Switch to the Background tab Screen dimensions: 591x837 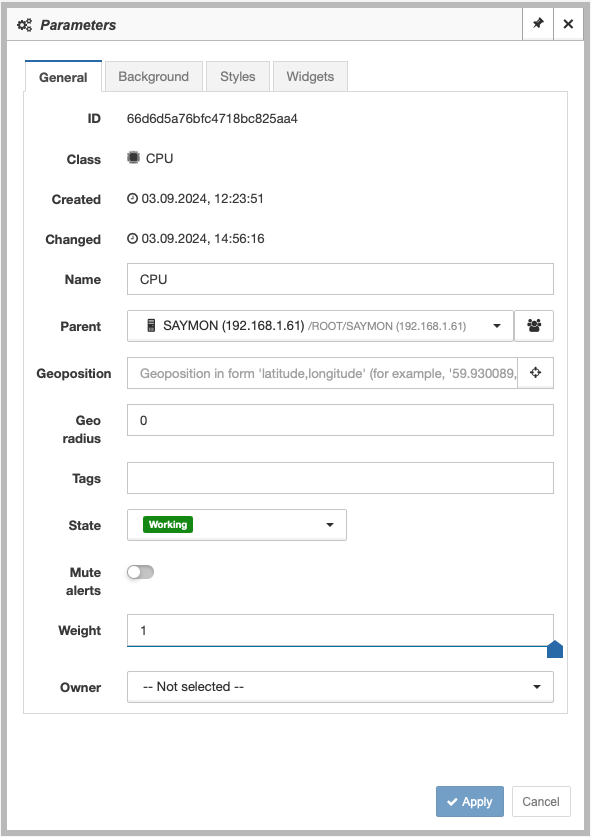[154, 76]
